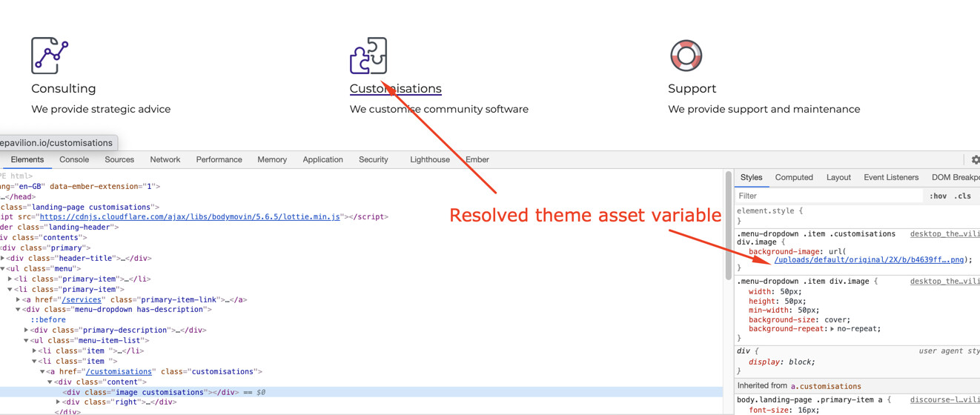Open the desktop_the source link for div.image rule
This screenshot has width=980, height=415.
pos(944,282)
